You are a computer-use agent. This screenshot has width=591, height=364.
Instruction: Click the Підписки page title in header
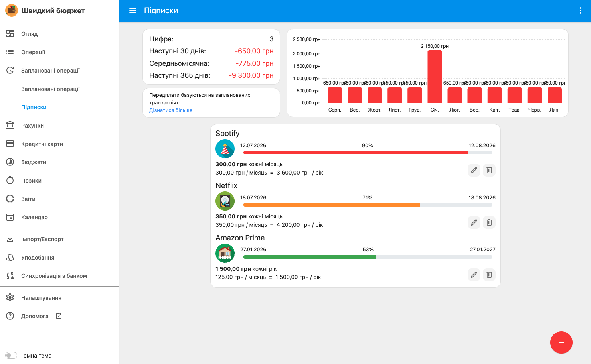(x=161, y=10)
